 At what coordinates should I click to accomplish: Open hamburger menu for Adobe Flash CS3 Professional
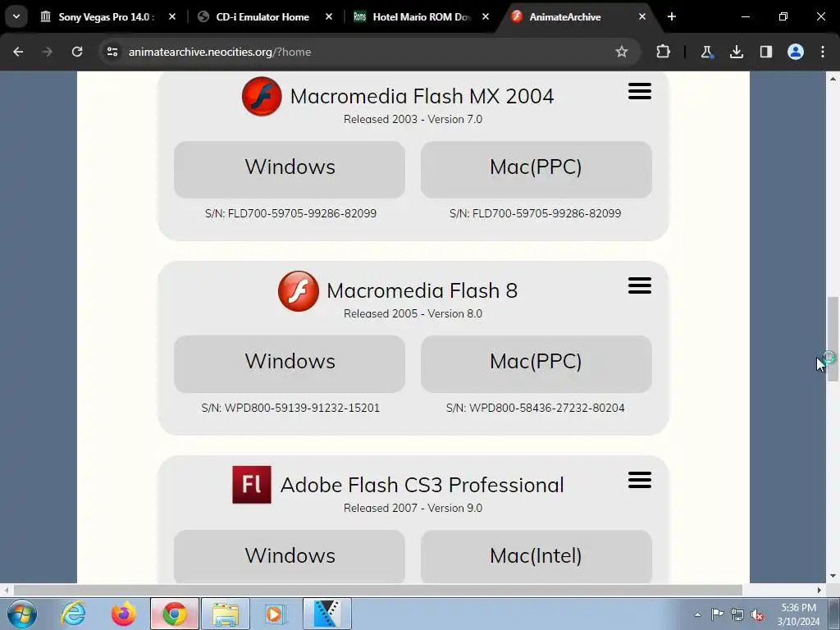tap(640, 480)
